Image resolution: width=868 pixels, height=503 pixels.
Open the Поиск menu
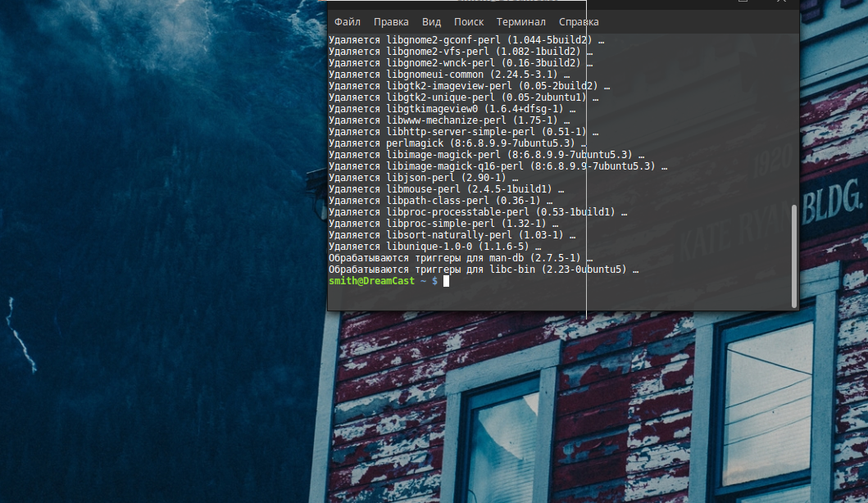tap(468, 22)
